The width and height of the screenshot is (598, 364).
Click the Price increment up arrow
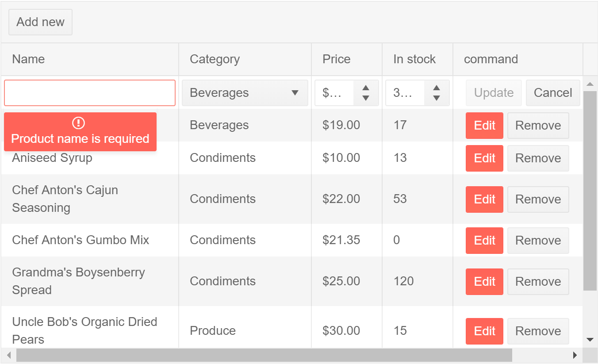[x=366, y=88]
